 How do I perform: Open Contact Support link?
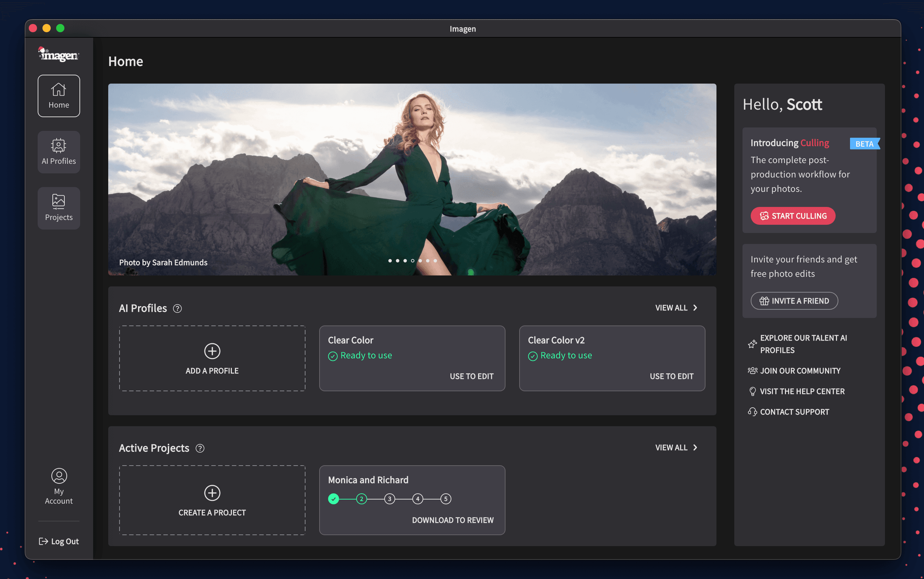point(788,412)
